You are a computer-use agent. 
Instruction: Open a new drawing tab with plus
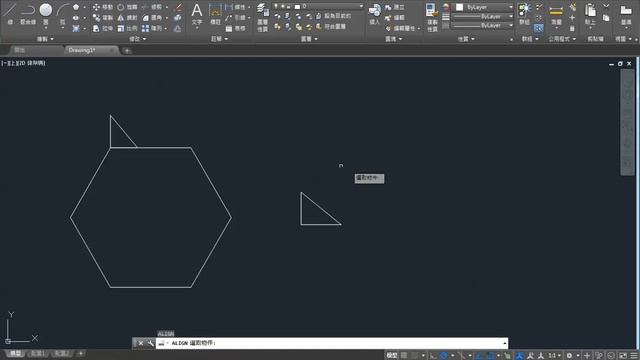[127, 51]
